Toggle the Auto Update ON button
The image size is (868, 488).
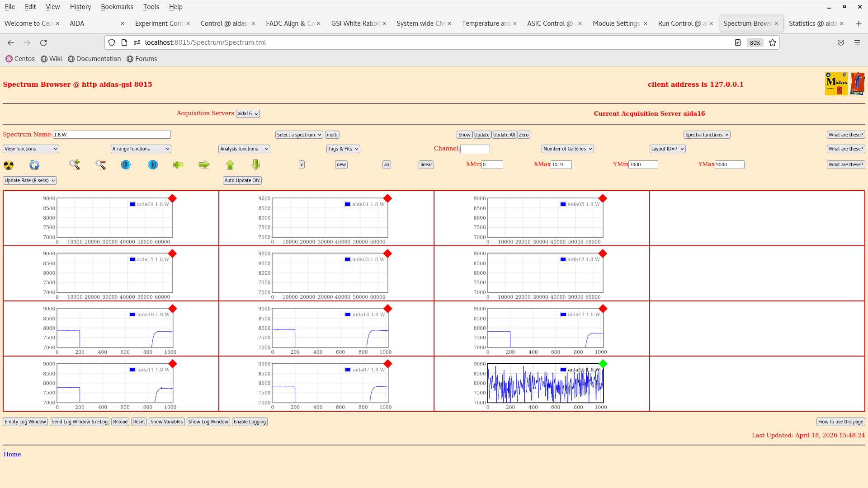pos(242,180)
